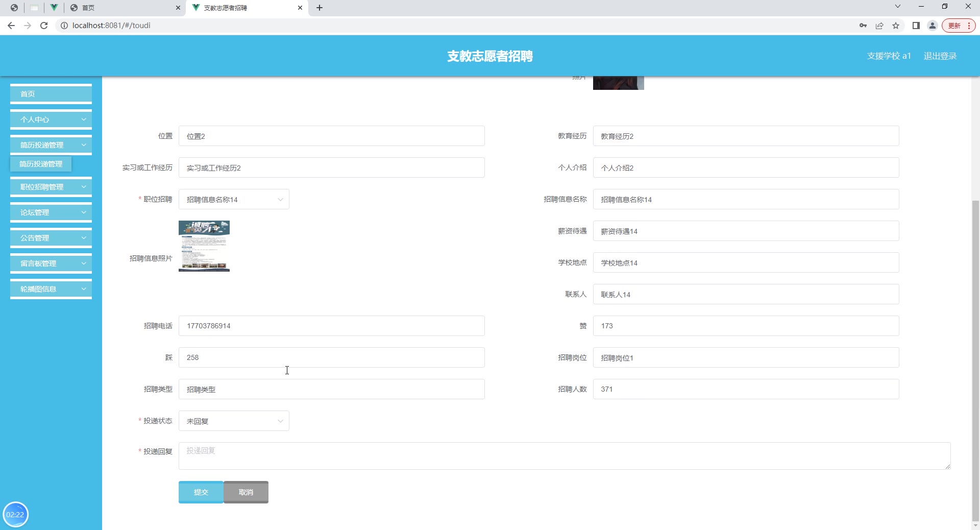
Task: Open a new browser tab
Action: pos(320,8)
